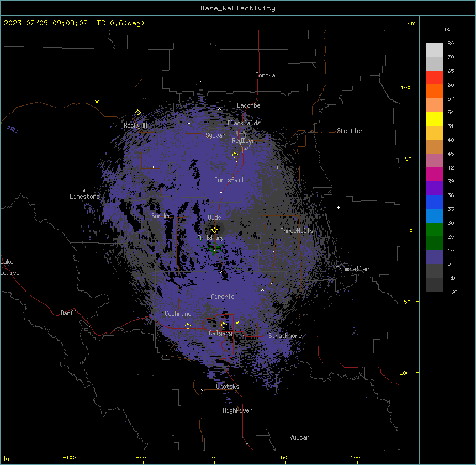This screenshot has height=465, width=476.
Task: Click the Base_Reflectivity title
Action: tap(238, 8)
